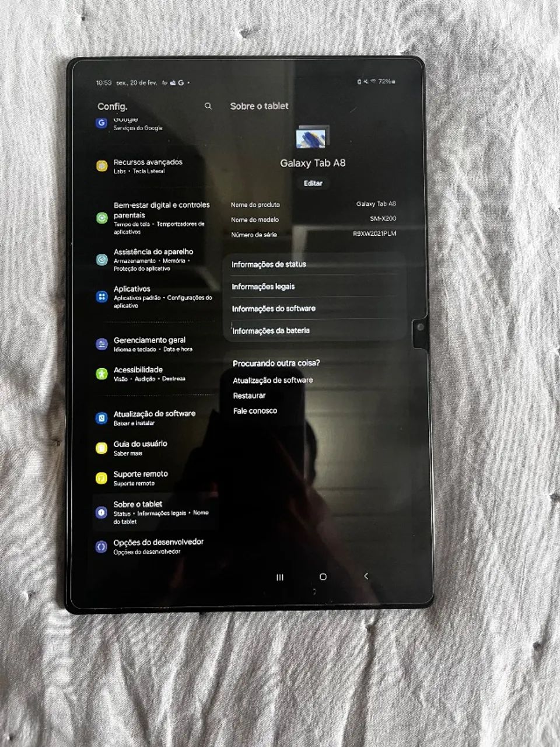Screen dimensions: 560x747
Task: Tap Sobre o tablet info icon
Action: click(x=101, y=512)
